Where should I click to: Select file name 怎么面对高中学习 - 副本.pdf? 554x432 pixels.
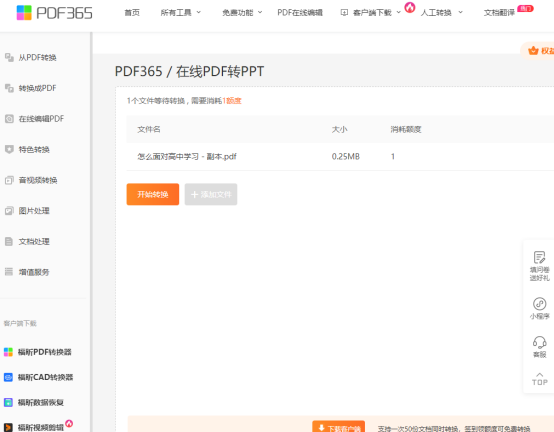pos(187,156)
